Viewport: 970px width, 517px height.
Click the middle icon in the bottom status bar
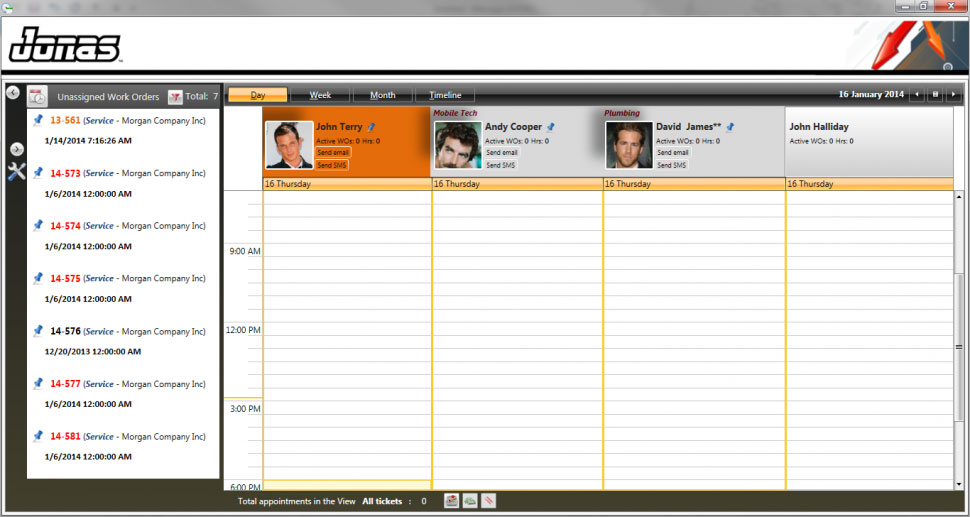470,501
